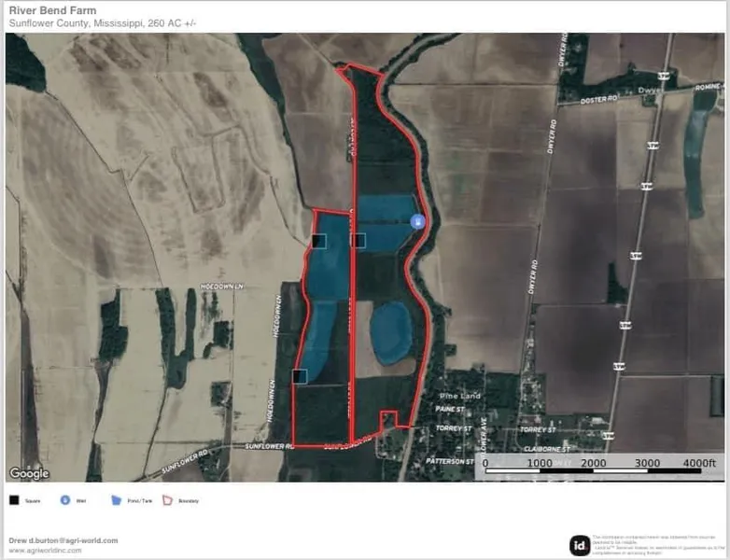Click the 'id.' logo in the footer
The height and width of the screenshot is (560, 730).
point(580,545)
